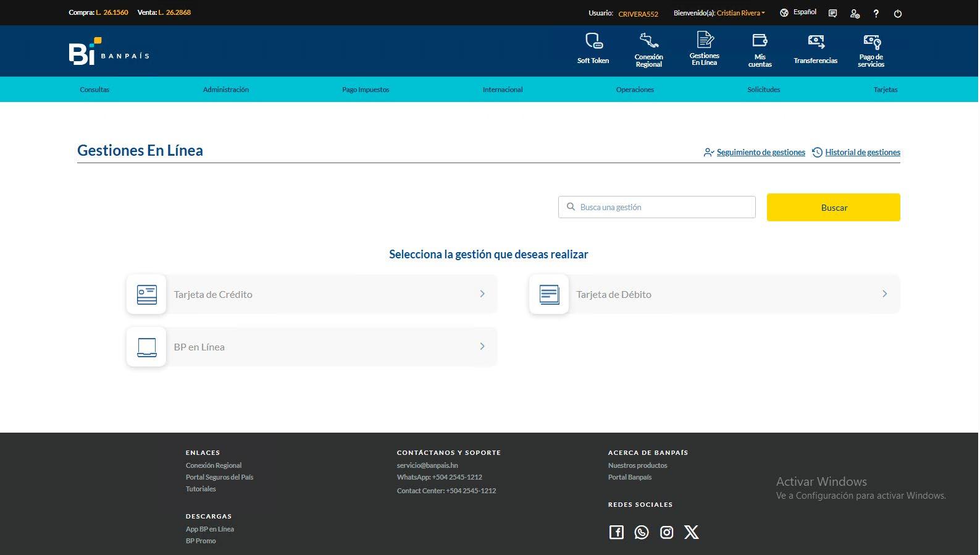Open Transferencias money icon
980x555 pixels.
[x=816, y=41]
